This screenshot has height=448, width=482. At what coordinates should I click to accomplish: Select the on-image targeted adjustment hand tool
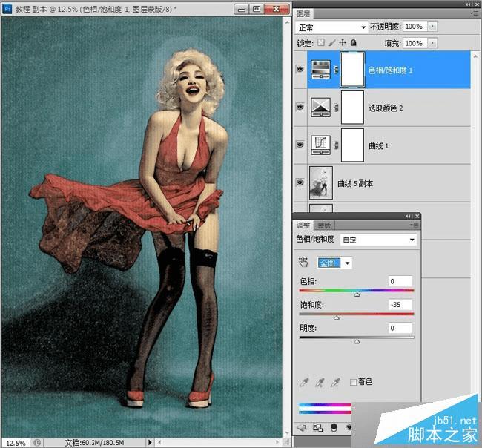click(x=303, y=263)
